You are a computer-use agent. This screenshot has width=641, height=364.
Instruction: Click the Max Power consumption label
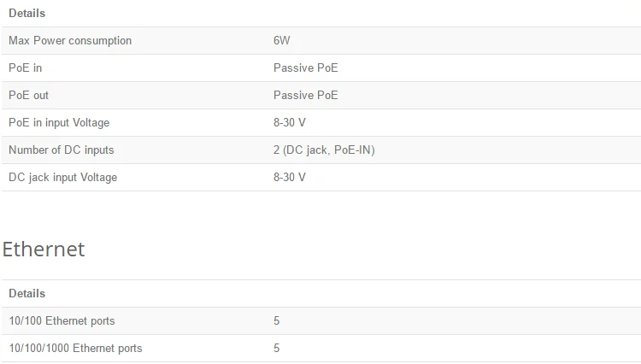coord(70,40)
